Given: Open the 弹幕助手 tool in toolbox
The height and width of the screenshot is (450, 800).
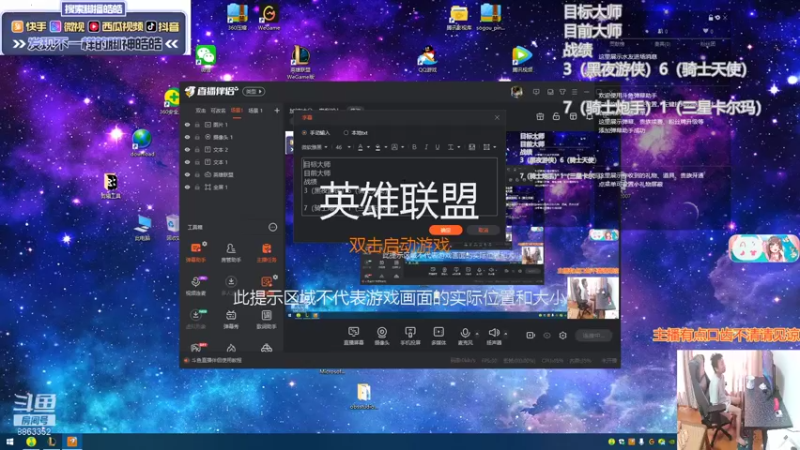Looking at the screenshot, I should 196,252.
